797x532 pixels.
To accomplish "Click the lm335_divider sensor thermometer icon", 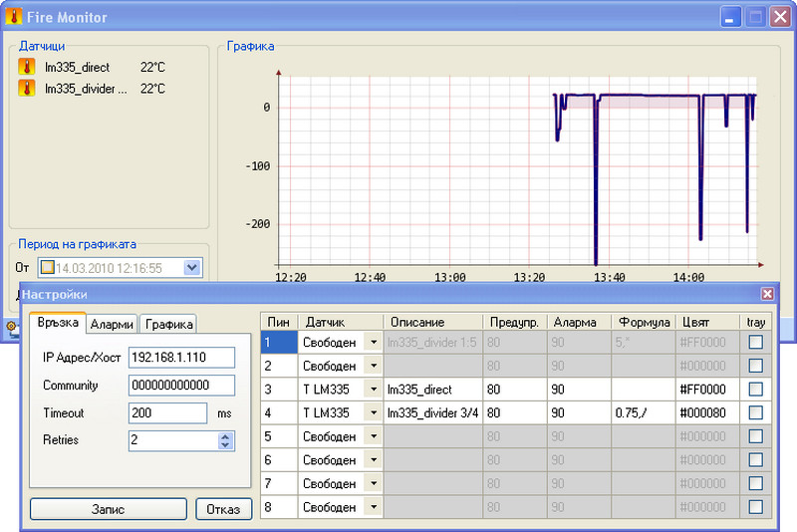I will (27, 89).
